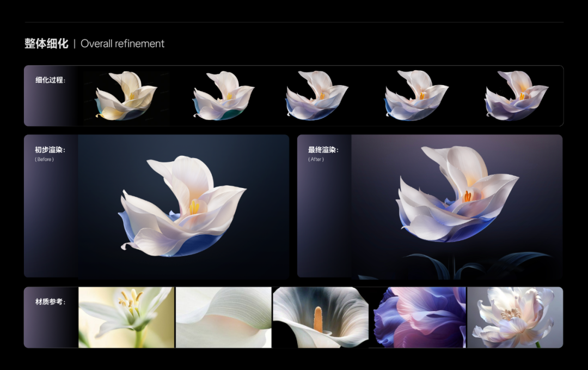Click the '(Before)' caption
Screen dimensions: 588x370
coord(44,159)
